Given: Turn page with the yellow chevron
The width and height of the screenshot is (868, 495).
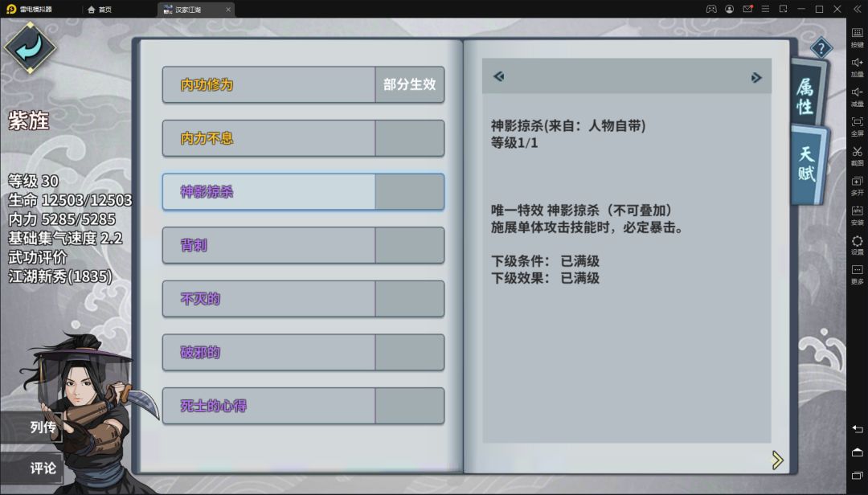Looking at the screenshot, I should (777, 460).
